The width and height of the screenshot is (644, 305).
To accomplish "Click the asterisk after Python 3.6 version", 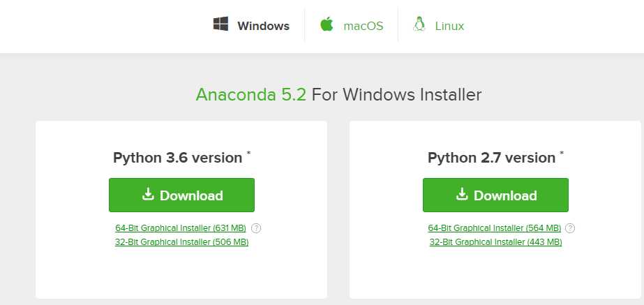I will pyautogui.click(x=248, y=154).
